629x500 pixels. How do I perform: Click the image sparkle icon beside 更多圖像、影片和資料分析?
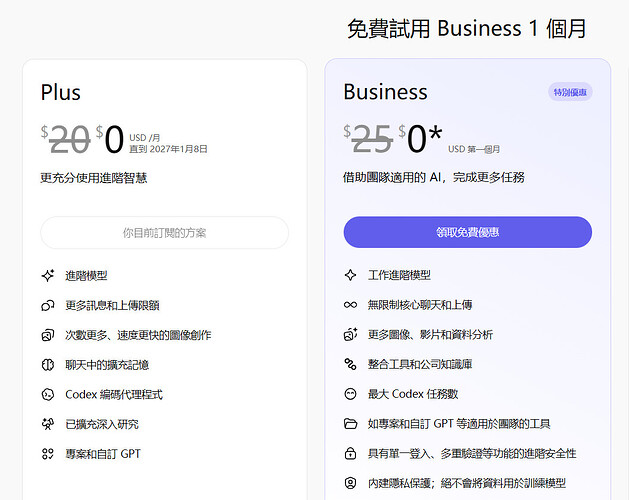coord(350,334)
